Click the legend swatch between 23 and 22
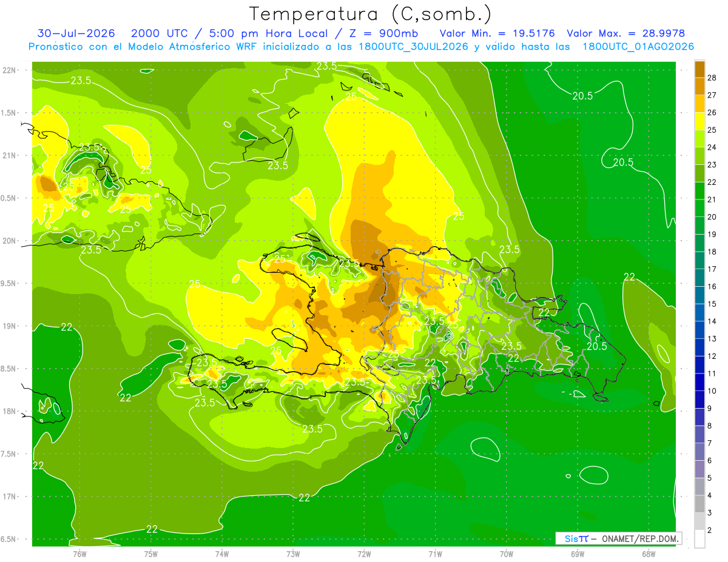Image resolution: width=728 pixels, height=562 pixels. click(x=699, y=173)
